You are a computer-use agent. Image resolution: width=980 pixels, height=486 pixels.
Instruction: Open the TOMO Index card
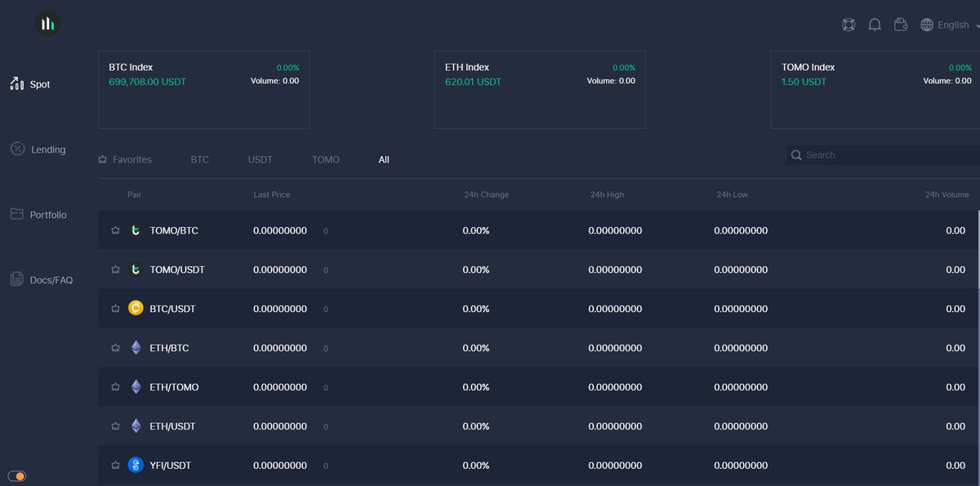[x=875, y=90]
